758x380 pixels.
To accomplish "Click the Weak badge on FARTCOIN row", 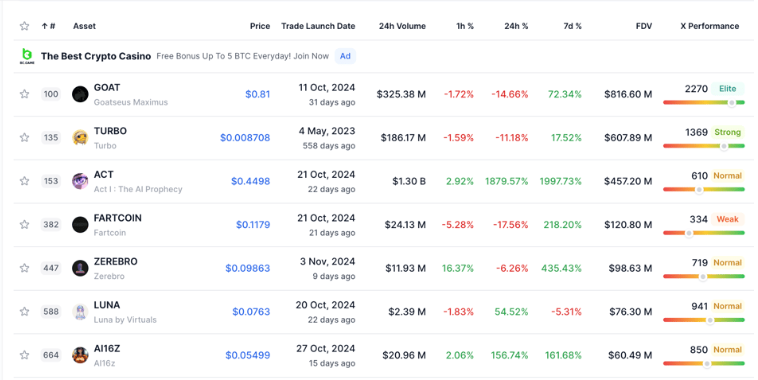I will [728, 219].
